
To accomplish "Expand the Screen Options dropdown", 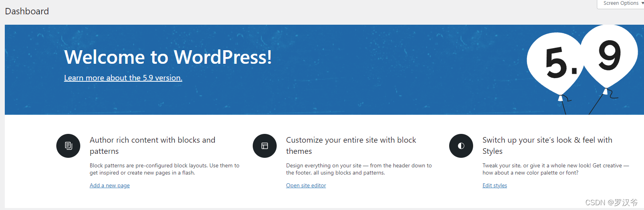I will pos(621,4).
